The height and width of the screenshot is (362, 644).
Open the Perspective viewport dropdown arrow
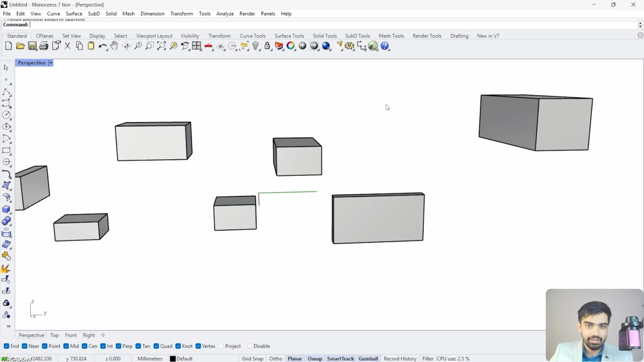(x=51, y=63)
